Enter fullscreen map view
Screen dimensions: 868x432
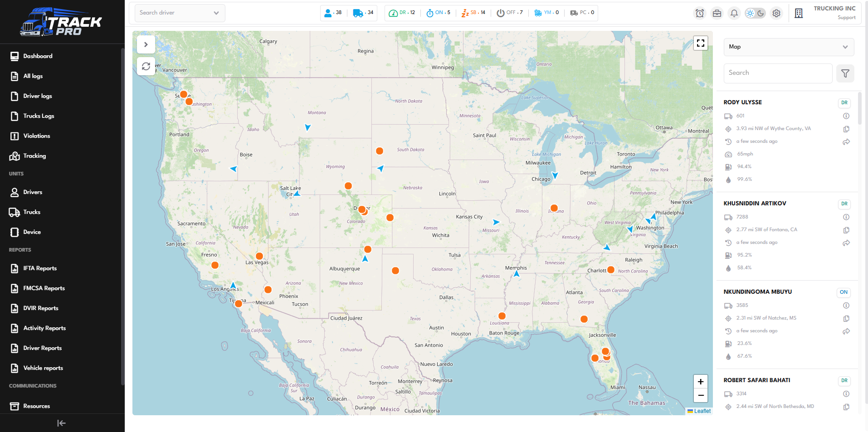coord(701,43)
